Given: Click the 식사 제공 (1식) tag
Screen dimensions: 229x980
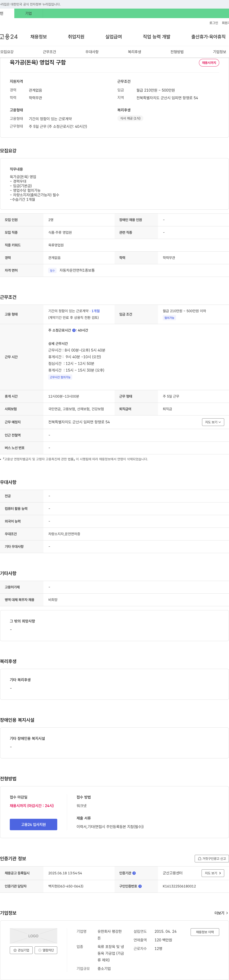Looking at the screenshot, I should pos(130,118).
